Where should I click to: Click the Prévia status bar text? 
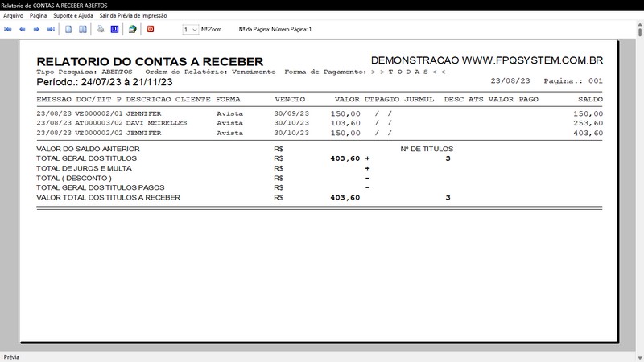11,357
